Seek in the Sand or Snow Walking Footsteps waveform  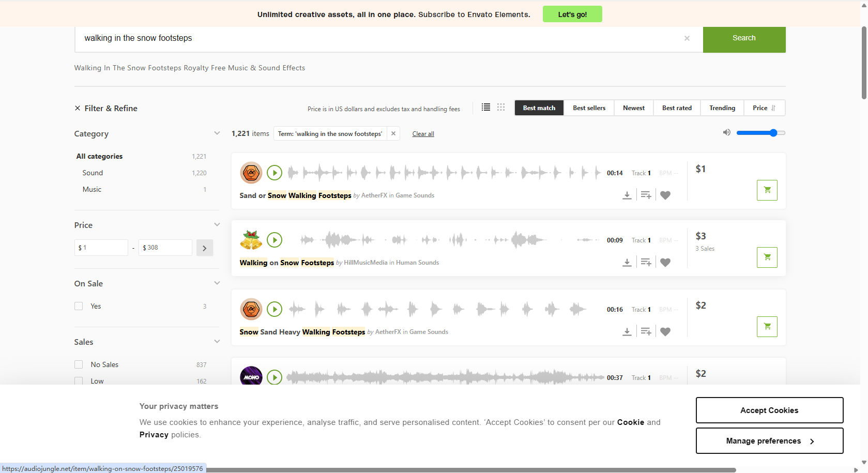pos(445,173)
